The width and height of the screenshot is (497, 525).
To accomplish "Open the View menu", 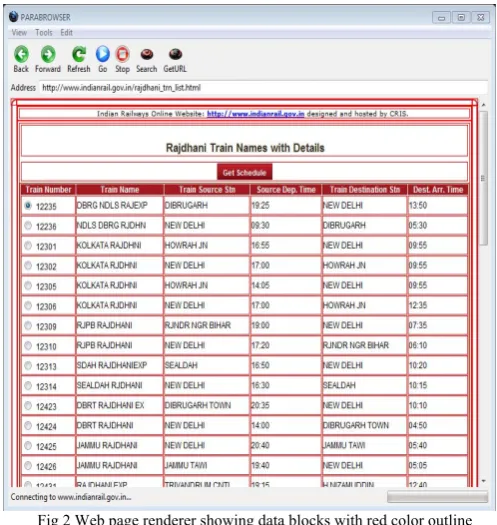I will (19, 32).
